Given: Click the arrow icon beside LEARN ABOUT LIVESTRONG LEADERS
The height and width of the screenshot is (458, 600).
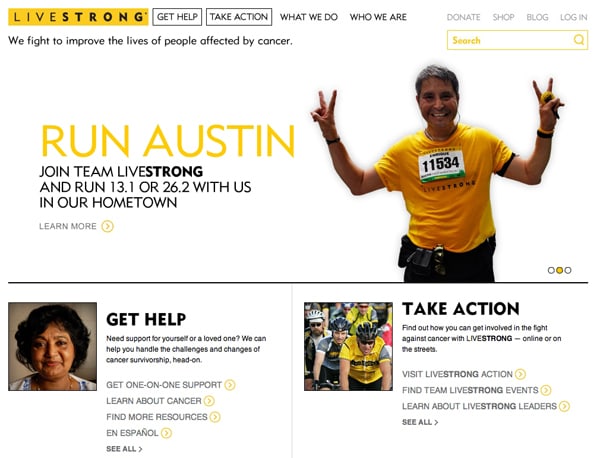Looking at the screenshot, I should point(564,406).
